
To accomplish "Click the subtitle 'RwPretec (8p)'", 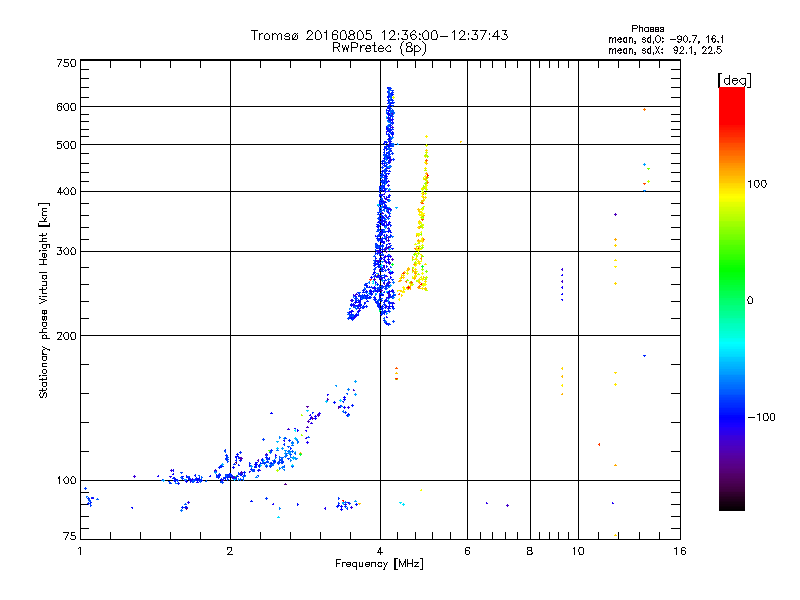I will tap(379, 48).
